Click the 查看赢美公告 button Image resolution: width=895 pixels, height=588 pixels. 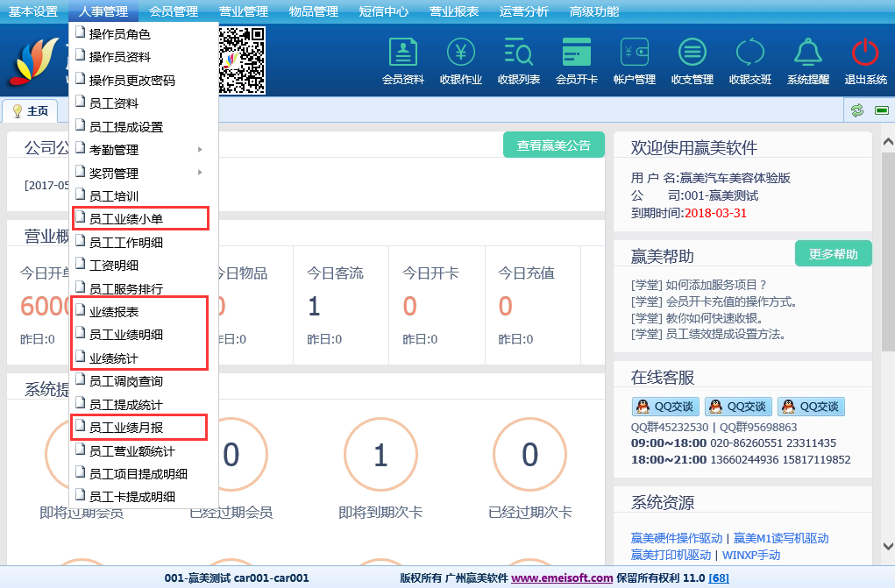553,145
